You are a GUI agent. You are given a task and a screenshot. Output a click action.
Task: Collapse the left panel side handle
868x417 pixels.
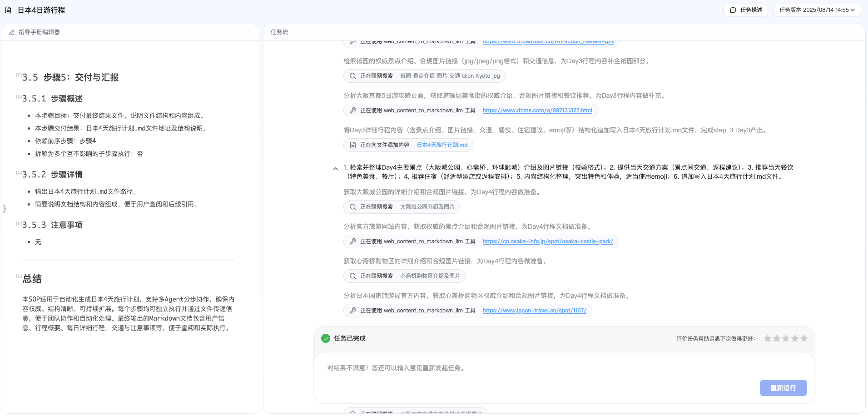[5, 209]
